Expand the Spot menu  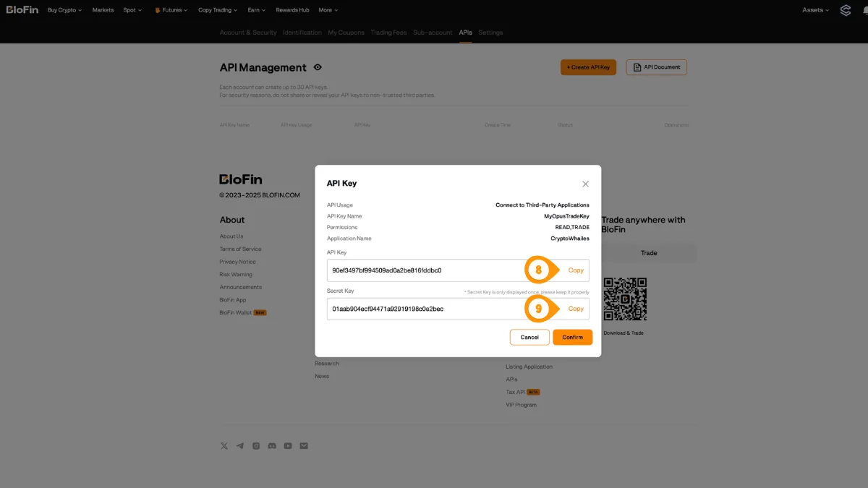[132, 10]
